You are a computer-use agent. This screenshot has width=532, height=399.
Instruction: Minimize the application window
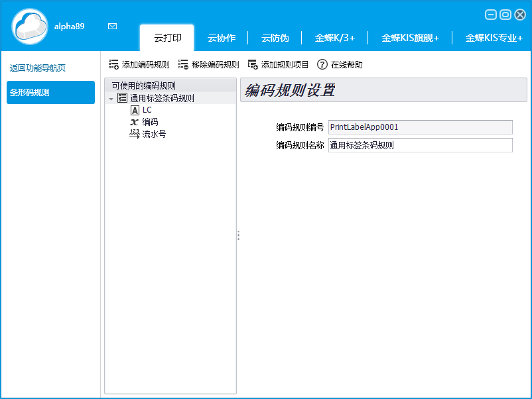point(491,15)
